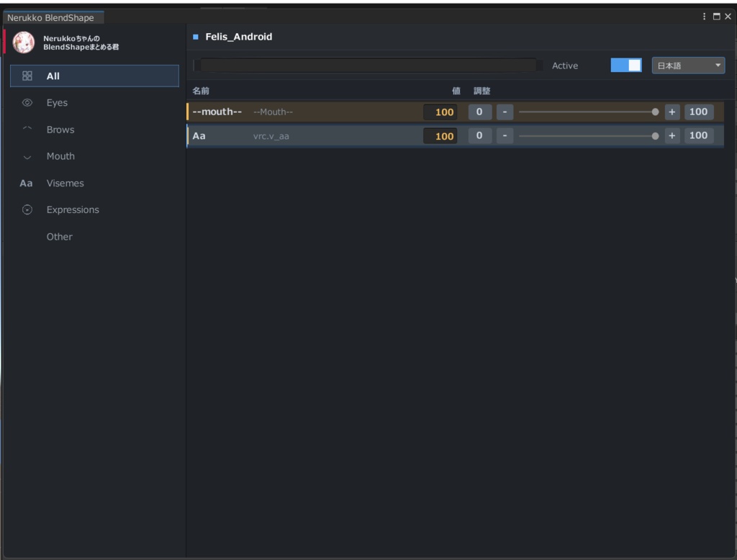The width and height of the screenshot is (737, 560).
Task: Click the Felis_Android header title
Action: point(239,37)
